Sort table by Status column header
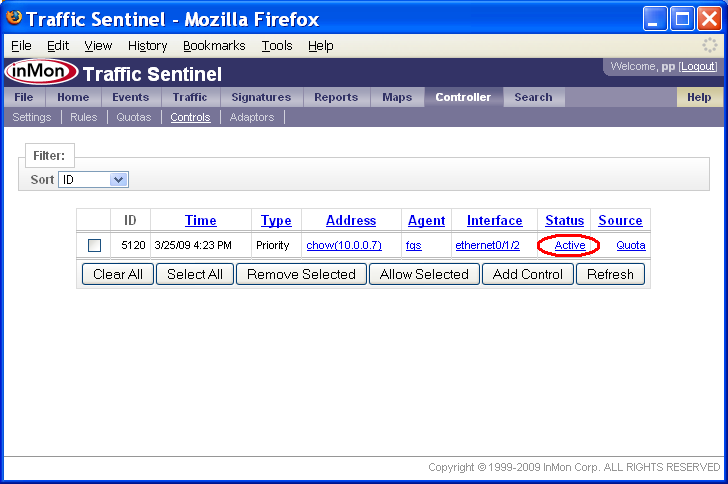 pyautogui.click(x=565, y=220)
